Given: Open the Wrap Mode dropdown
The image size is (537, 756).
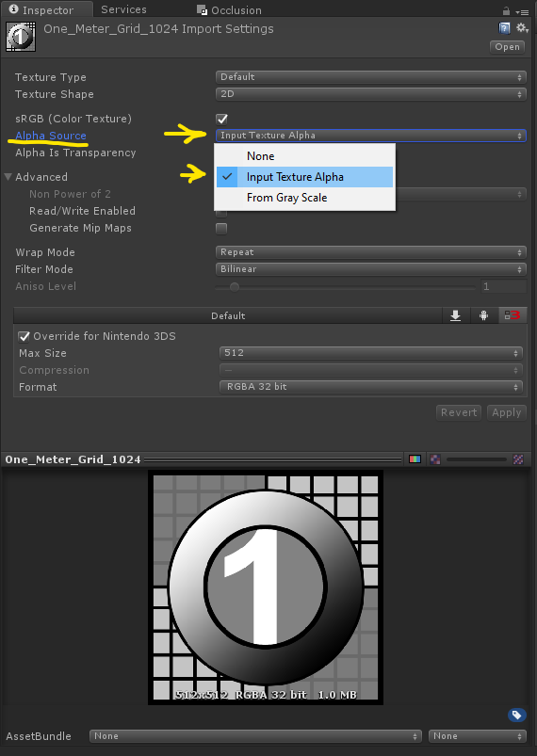Looking at the screenshot, I should pyautogui.click(x=370, y=252).
